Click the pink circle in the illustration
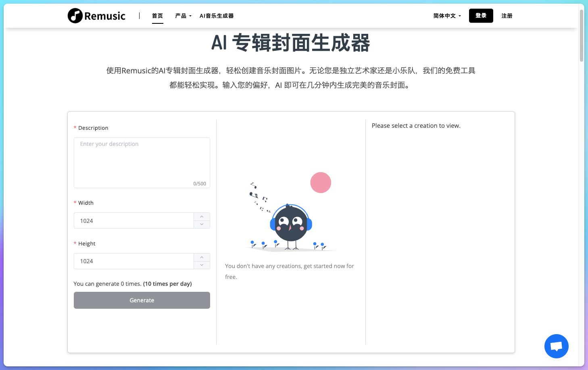This screenshot has width=588, height=370. [321, 183]
